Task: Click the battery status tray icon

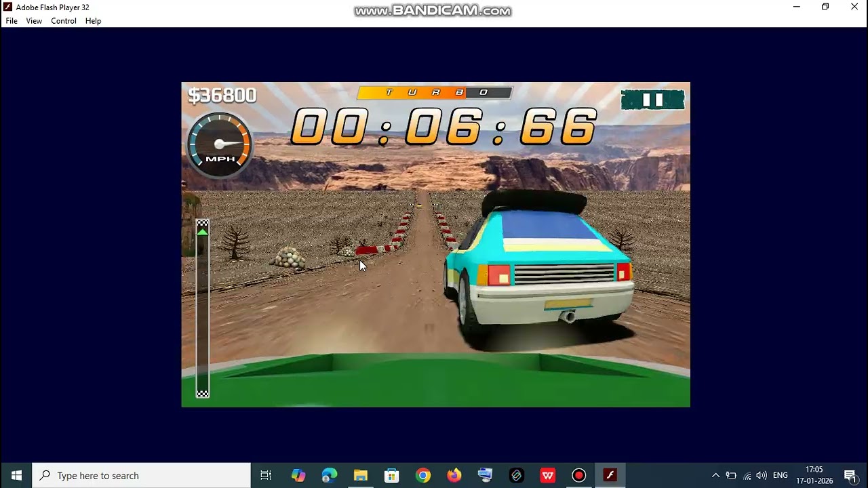Action: click(731, 475)
